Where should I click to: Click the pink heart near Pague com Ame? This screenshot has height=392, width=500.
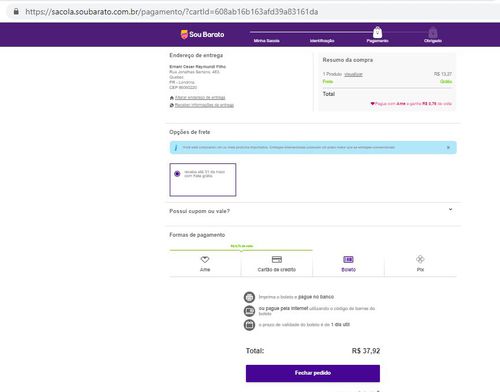pos(373,104)
